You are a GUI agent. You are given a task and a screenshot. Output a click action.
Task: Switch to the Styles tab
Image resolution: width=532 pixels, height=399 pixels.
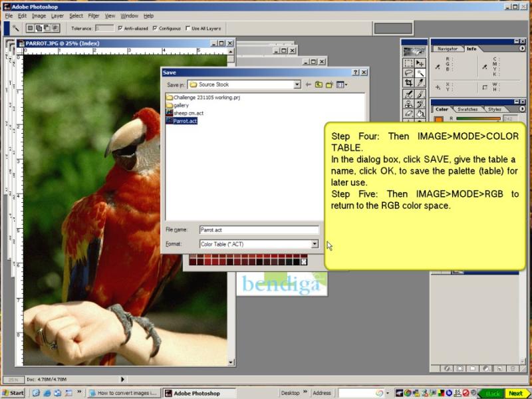pyautogui.click(x=494, y=109)
